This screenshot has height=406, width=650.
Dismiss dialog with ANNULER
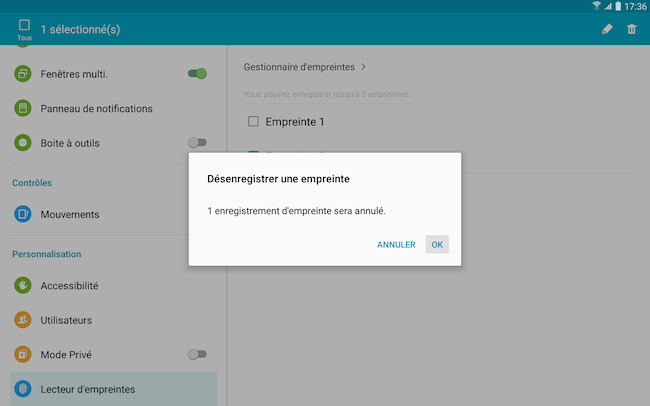pos(396,245)
